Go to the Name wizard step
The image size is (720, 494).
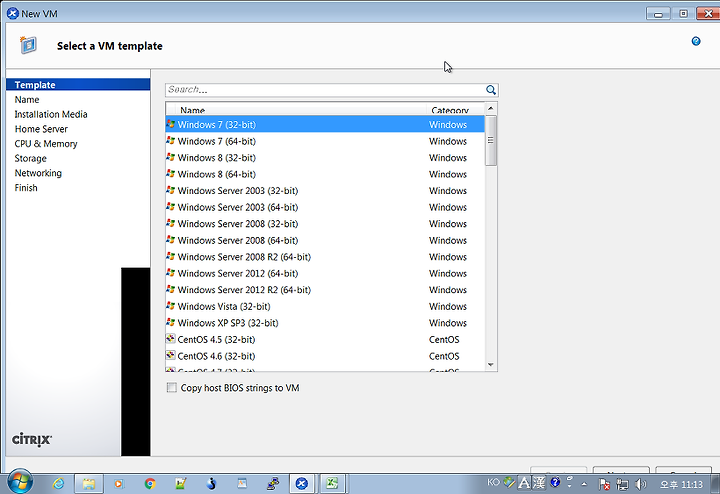[27, 100]
